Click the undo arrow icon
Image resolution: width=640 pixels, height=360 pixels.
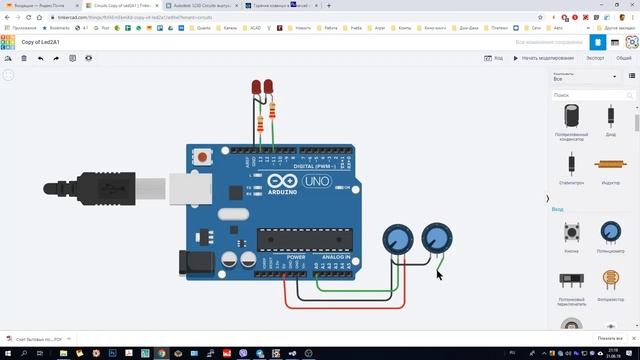point(40,58)
